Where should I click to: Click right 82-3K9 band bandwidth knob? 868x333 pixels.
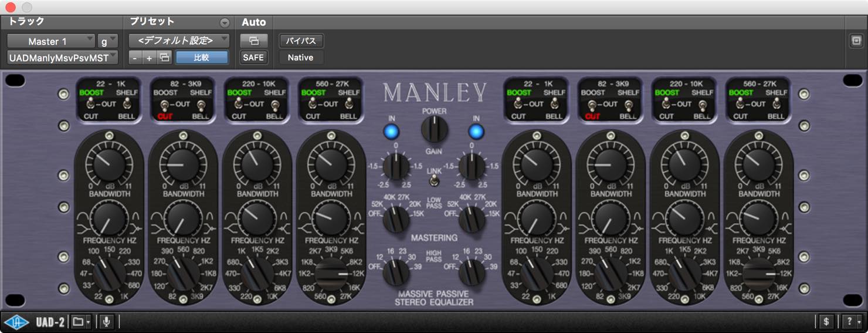(x=611, y=218)
